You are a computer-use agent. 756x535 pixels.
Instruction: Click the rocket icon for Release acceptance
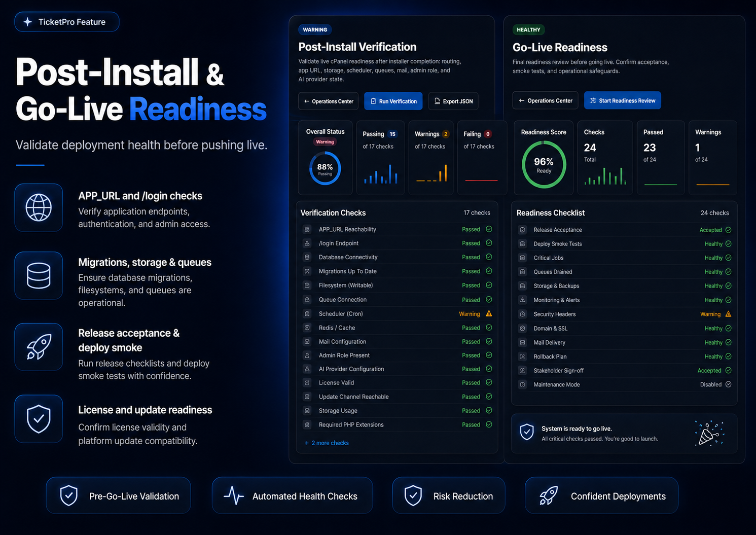[39, 347]
